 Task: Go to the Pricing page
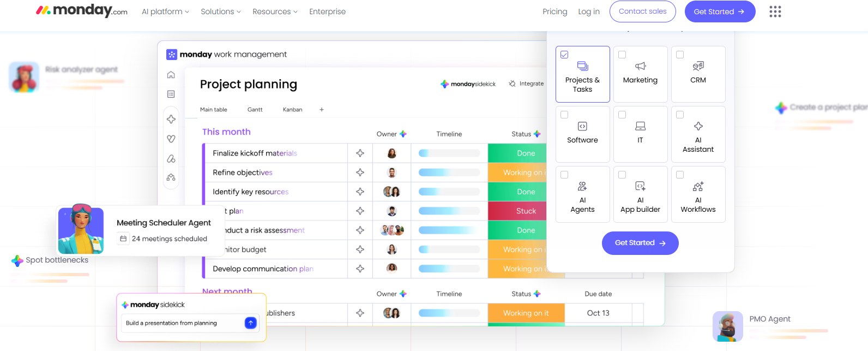click(554, 11)
